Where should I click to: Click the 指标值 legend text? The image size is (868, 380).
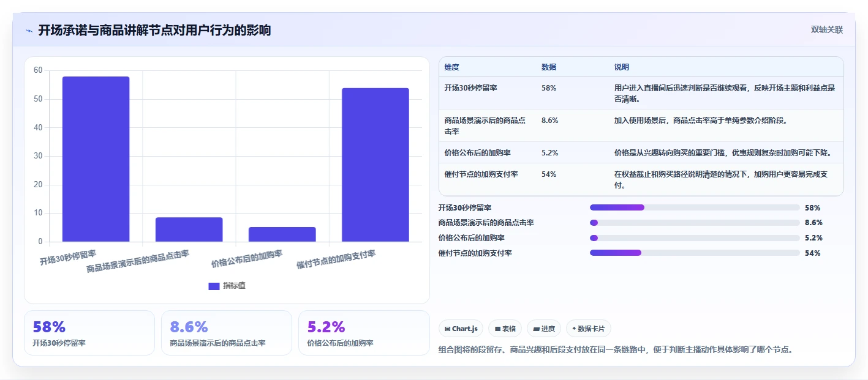pyautogui.click(x=234, y=286)
